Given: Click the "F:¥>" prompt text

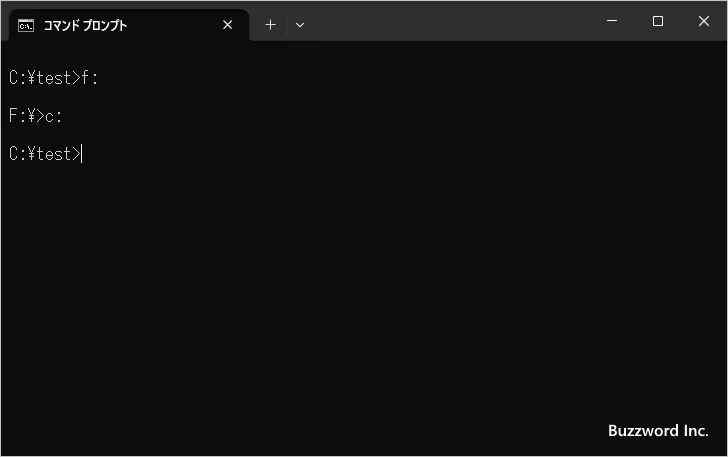Looking at the screenshot, I should (26, 116).
